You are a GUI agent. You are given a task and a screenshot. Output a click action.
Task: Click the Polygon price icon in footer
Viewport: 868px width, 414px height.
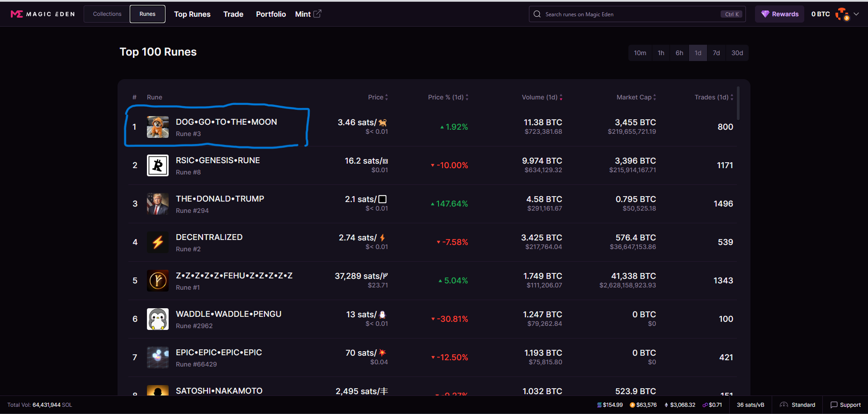click(x=705, y=405)
